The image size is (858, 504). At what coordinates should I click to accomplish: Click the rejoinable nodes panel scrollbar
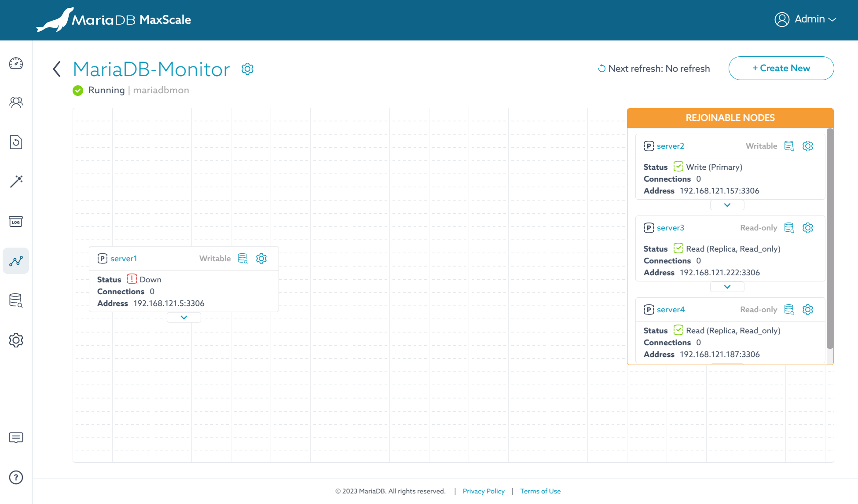(830, 237)
